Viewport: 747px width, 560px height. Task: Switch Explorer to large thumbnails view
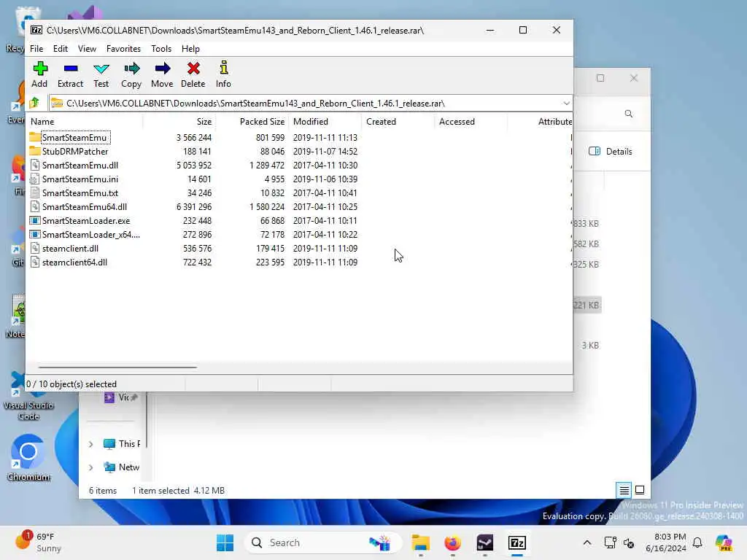640,490
